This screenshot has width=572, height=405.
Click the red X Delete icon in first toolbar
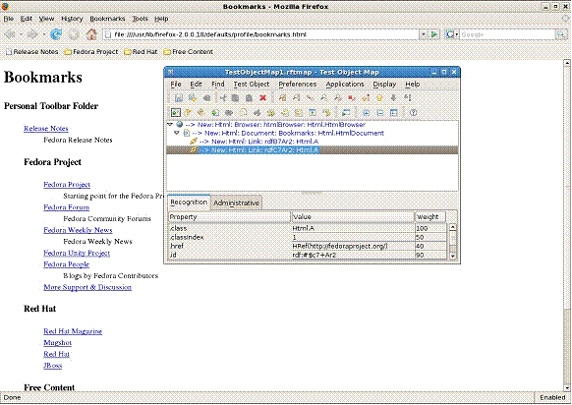point(263,98)
